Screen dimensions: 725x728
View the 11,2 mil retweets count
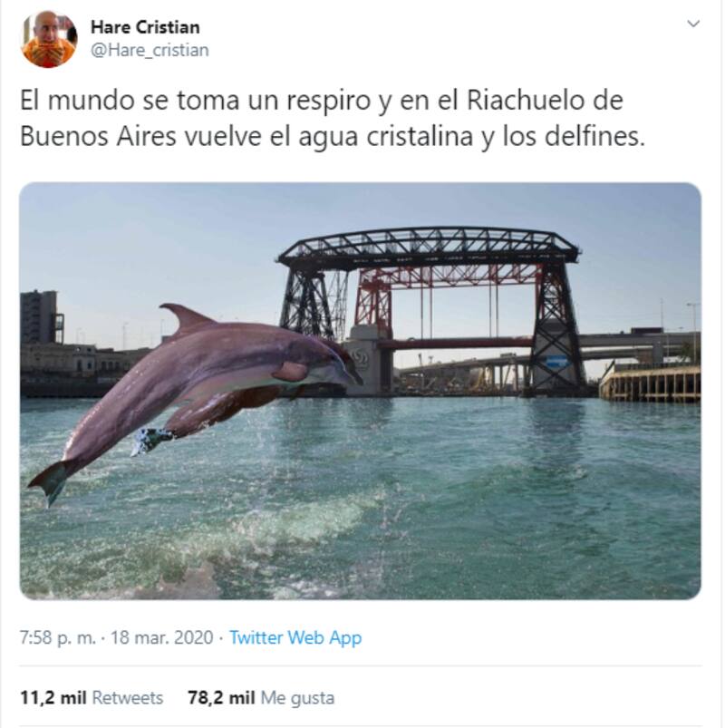(x=53, y=698)
